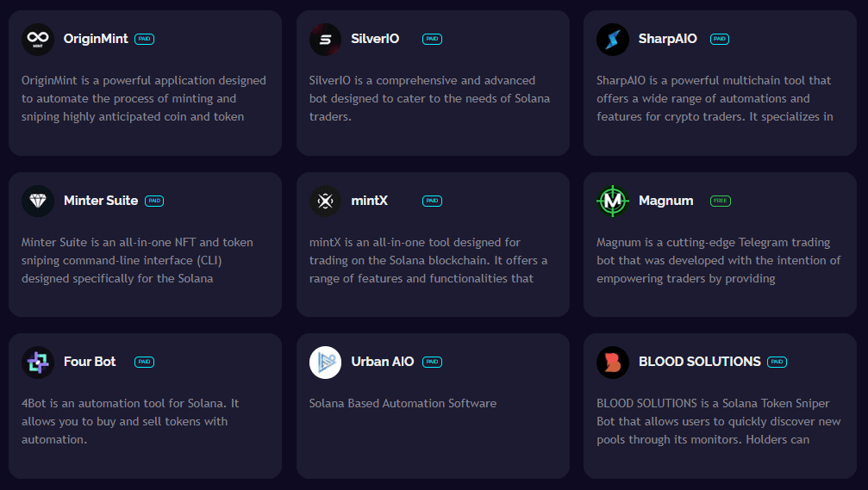
Task: Open the OriginMint title link
Action: [96, 39]
